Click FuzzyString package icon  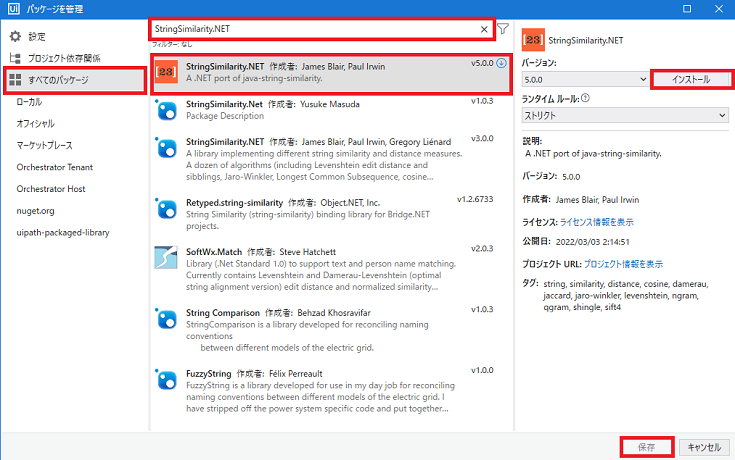(x=166, y=380)
